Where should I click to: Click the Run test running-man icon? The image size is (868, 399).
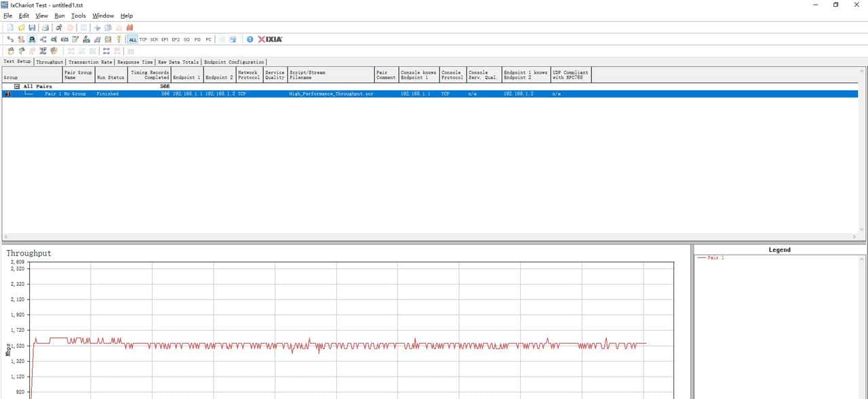(59, 28)
